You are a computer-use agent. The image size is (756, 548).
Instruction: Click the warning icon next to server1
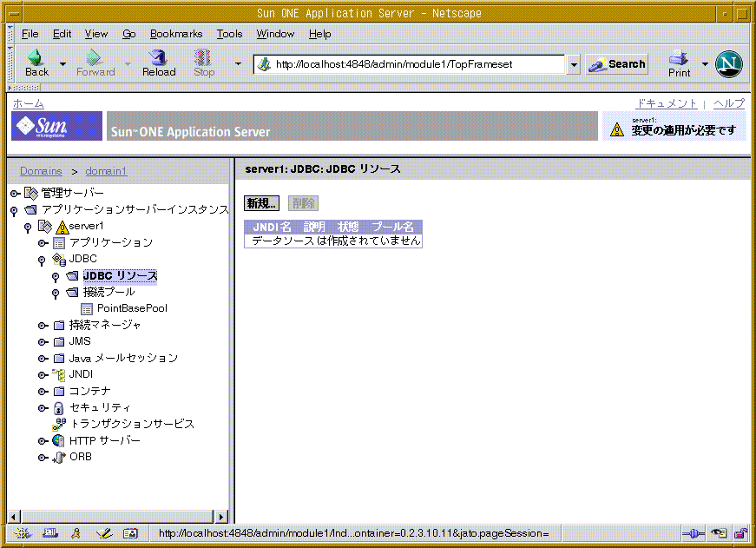click(62, 227)
